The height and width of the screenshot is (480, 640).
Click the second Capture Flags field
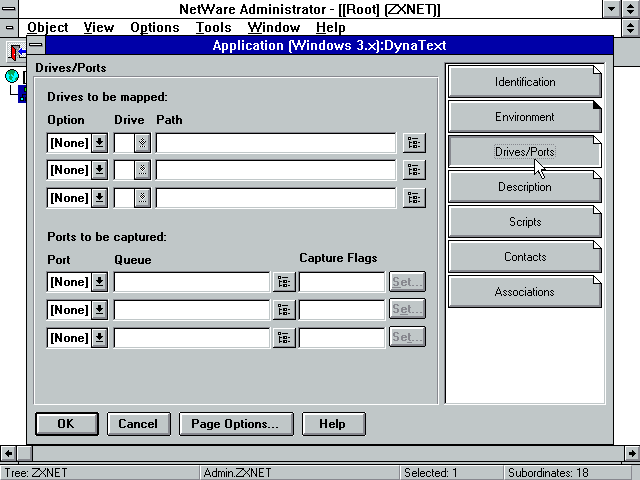click(x=342, y=310)
